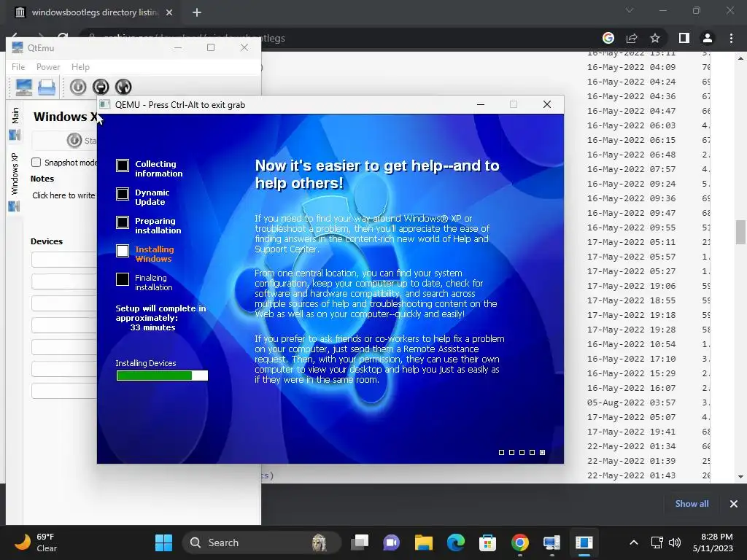Open Microsoft Store from the taskbar

pos(488,542)
